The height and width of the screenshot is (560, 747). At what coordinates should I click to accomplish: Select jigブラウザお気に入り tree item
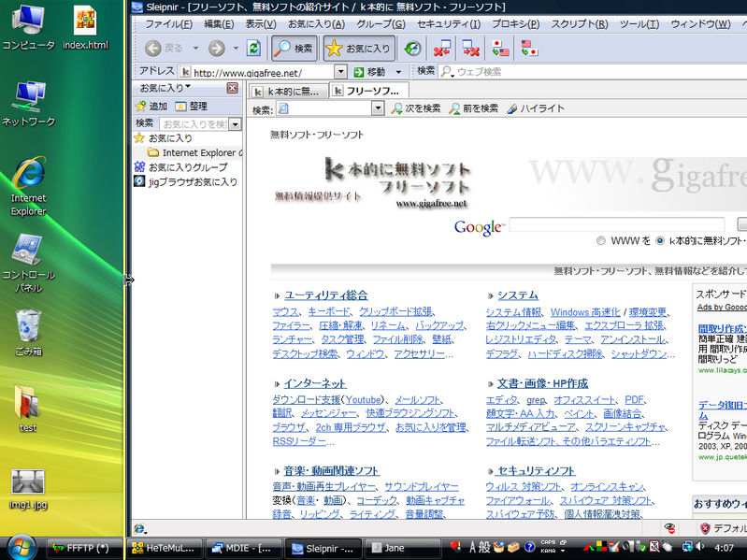186,181
